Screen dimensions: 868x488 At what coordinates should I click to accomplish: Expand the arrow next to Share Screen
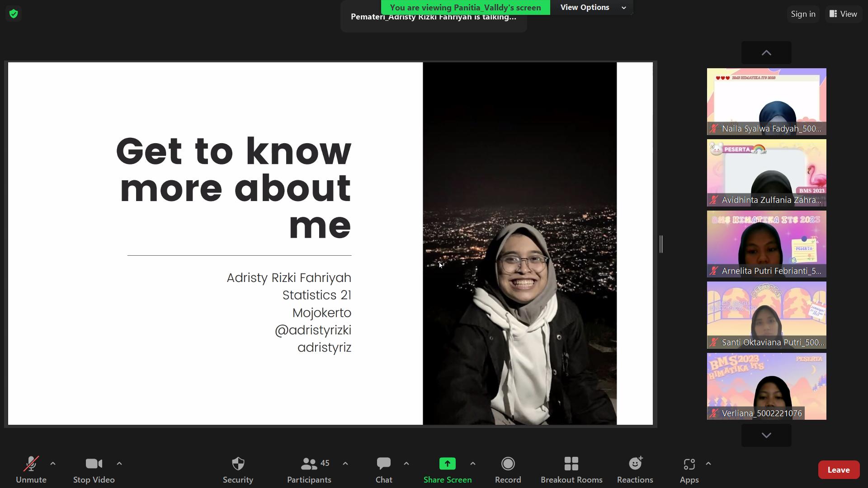pos(473,464)
